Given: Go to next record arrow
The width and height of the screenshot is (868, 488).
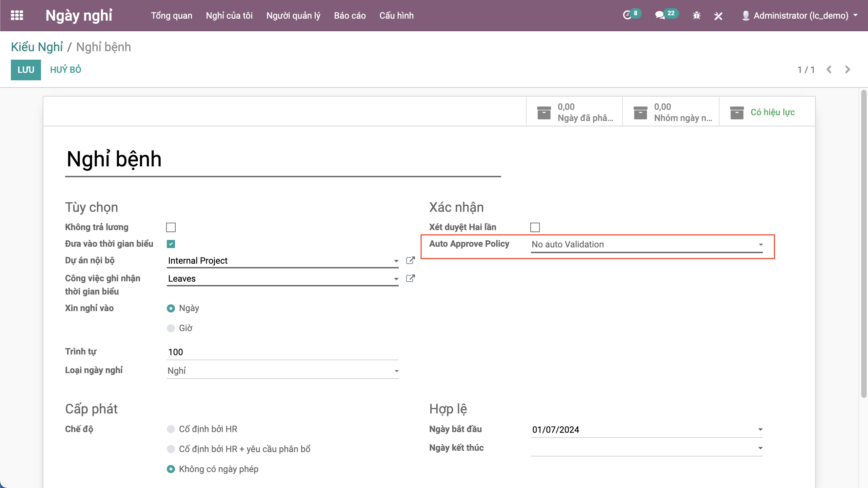Looking at the screenshot, I should (848, 69).
